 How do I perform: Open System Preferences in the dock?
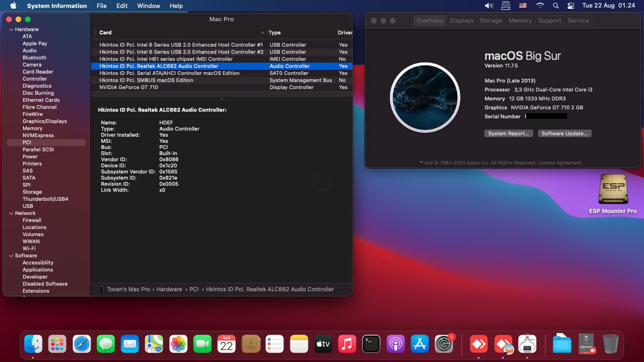click(x=444, y=344)
